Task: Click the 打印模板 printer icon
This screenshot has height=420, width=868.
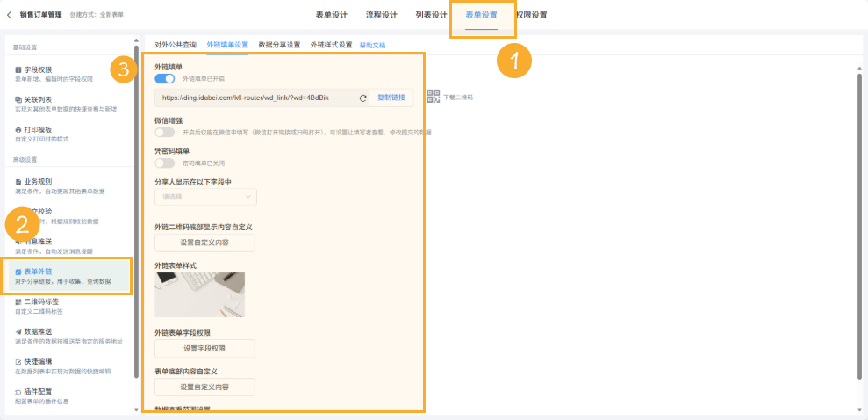Action: (x=18, y=130)
